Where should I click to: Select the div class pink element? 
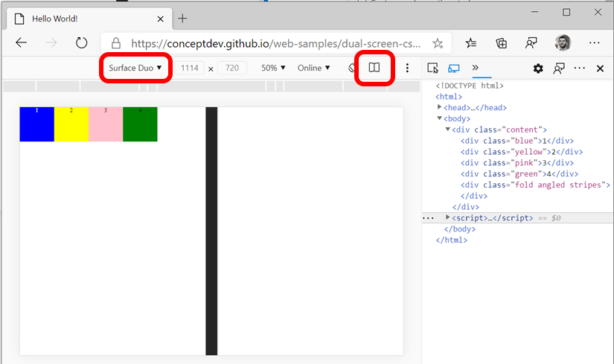(x=517, y=162)
